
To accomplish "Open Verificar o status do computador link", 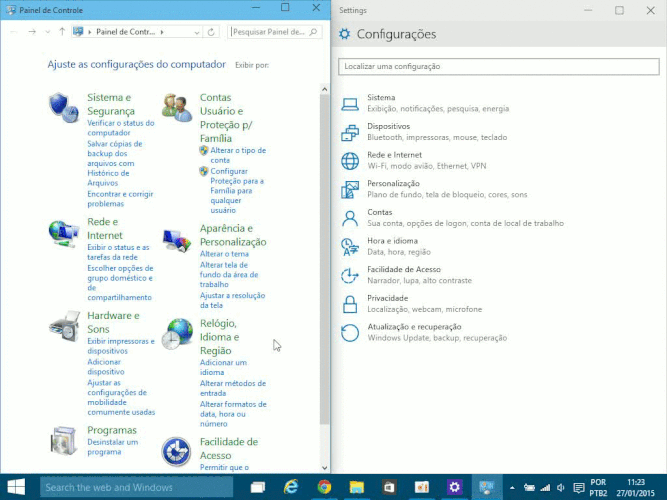I will tap(121, 128).
